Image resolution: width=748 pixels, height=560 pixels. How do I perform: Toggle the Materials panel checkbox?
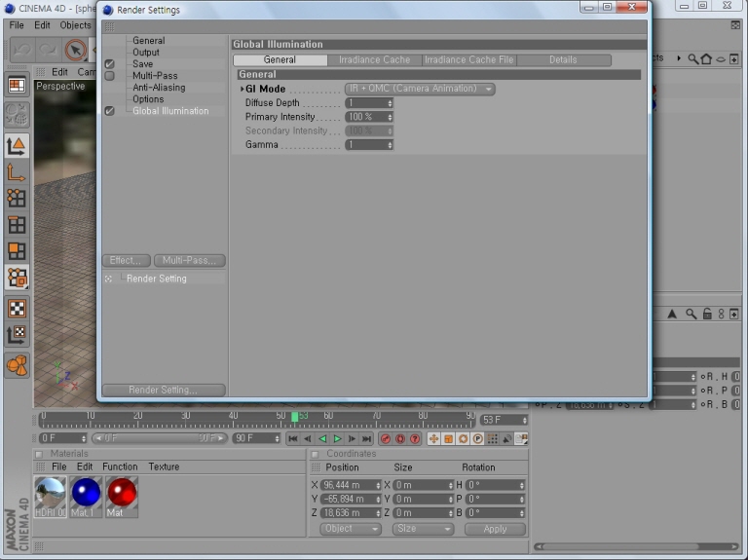coord(39,454)
